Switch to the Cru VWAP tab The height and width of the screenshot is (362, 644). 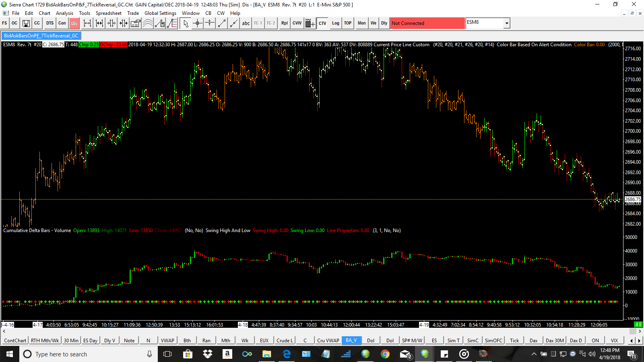(328, 340)
